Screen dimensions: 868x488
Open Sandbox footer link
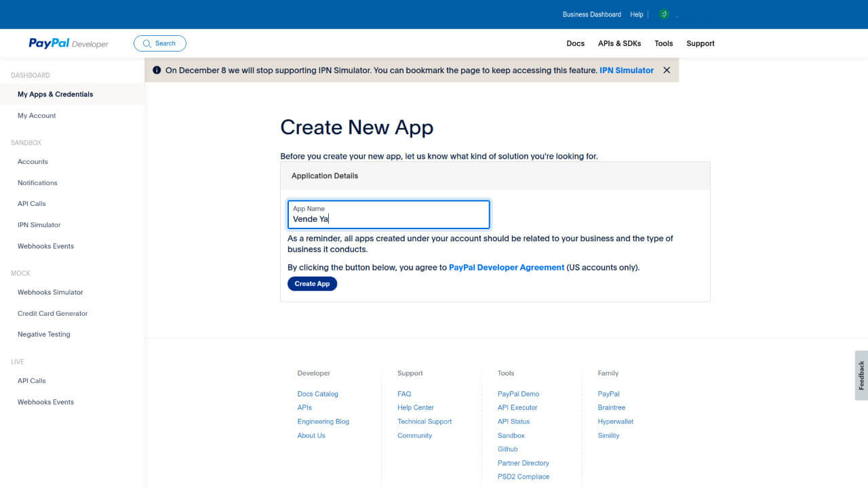[511, 435]
